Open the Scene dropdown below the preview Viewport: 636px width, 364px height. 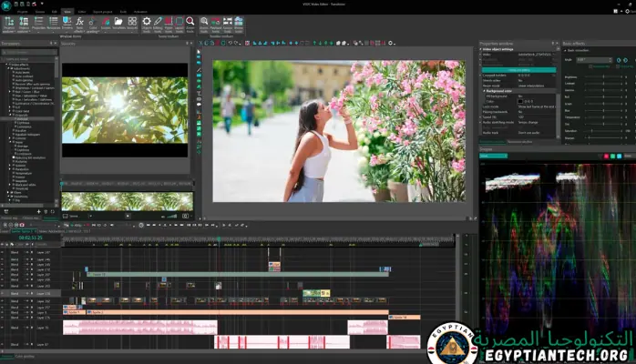pyautogui.click(x=81, y=217)
